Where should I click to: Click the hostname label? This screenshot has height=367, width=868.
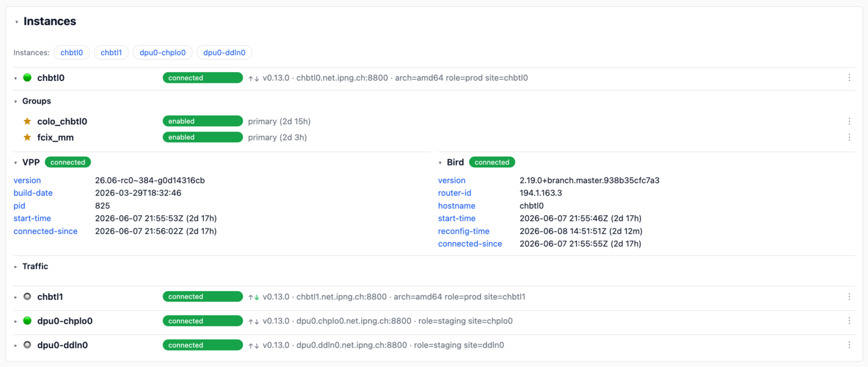click(x=457, y=206)
